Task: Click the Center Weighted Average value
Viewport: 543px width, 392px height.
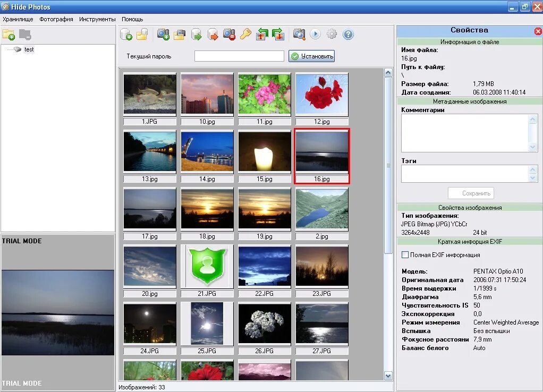Action: (x=506, y=322)
